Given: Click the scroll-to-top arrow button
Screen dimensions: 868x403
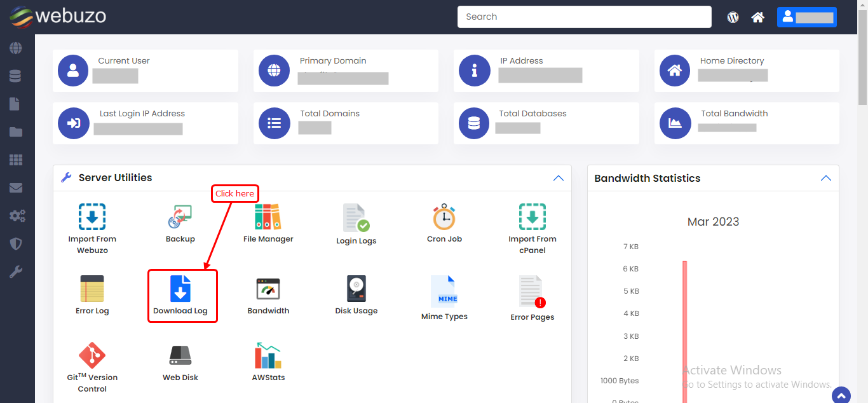Looking at the screenshot, I should click(x=841, y=395).
